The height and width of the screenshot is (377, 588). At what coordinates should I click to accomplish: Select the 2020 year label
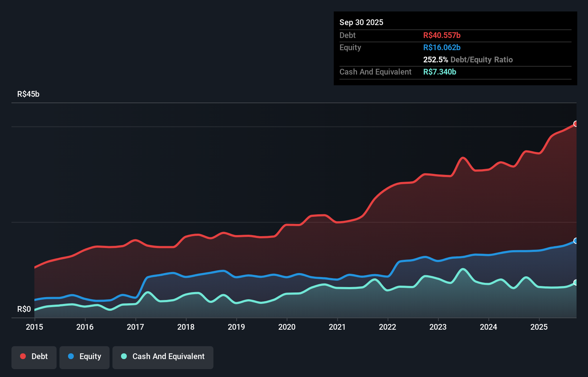(287, 327)
